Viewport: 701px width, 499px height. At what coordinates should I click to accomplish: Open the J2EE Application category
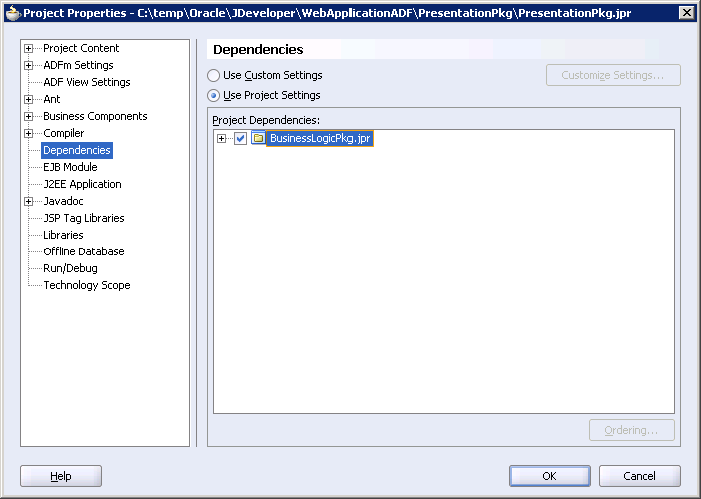(82, 184)
